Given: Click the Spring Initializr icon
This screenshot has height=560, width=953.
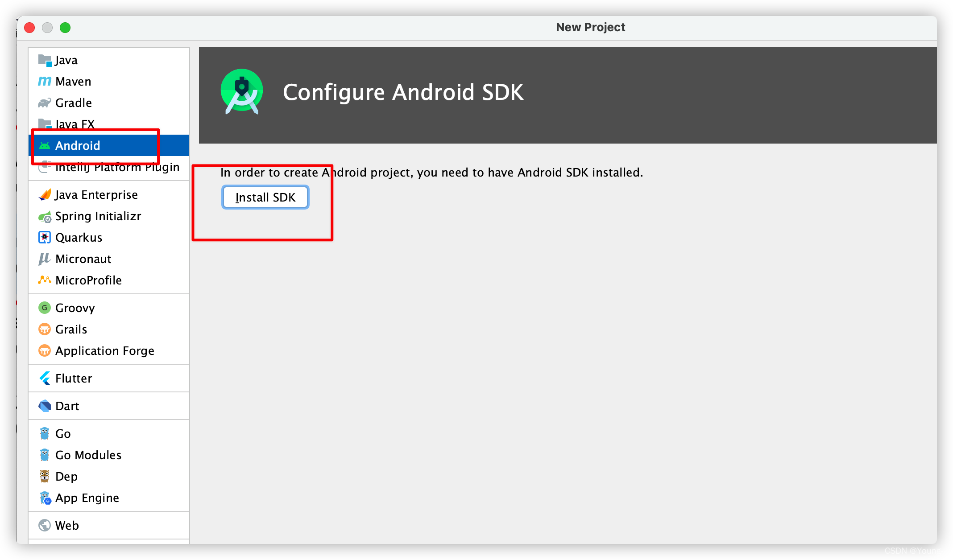Looking at the screenshot, I should (46, 216).
